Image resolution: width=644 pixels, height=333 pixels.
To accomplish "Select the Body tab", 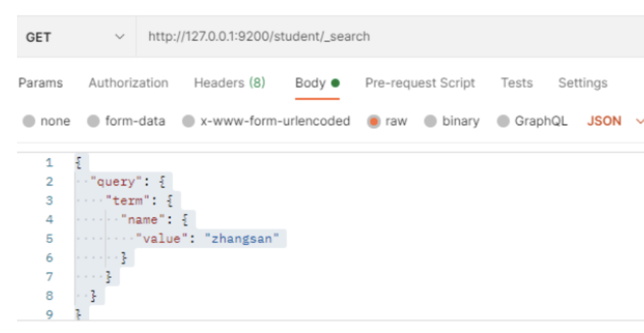I will click(311, 83).
